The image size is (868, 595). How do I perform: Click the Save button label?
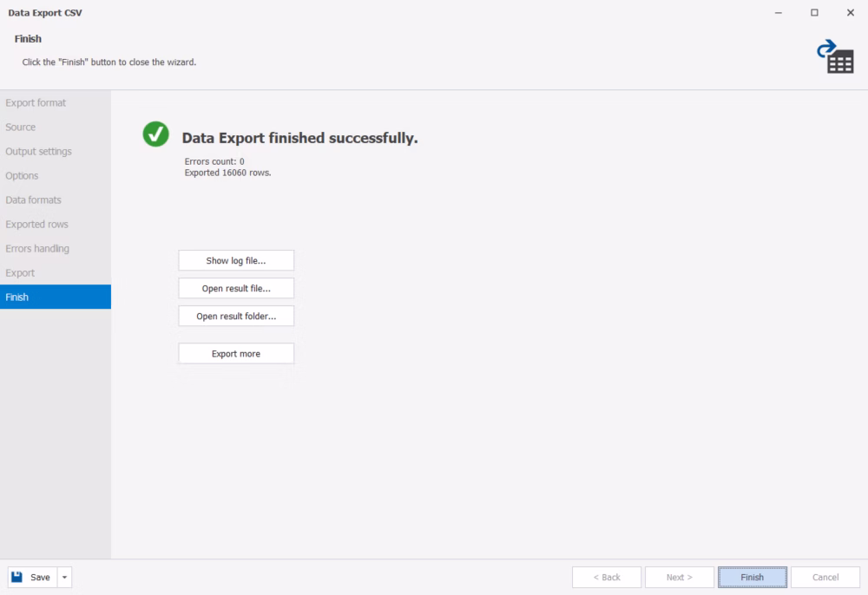click(x=40, y=578)
